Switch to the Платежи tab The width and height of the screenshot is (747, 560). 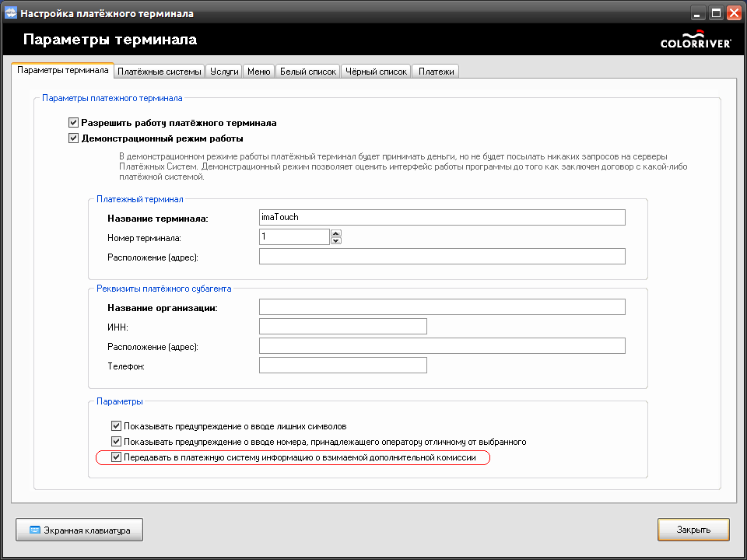pyautogui.click(x=436, y=72)
